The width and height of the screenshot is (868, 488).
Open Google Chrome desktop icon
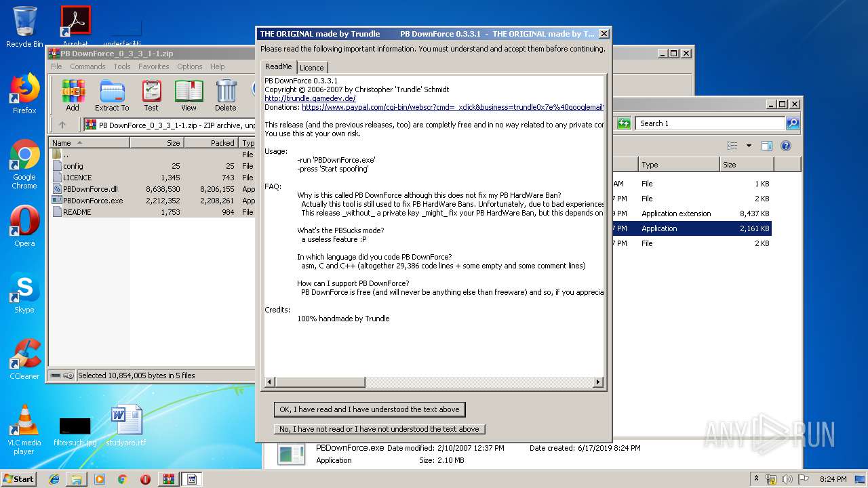point(24,164)
